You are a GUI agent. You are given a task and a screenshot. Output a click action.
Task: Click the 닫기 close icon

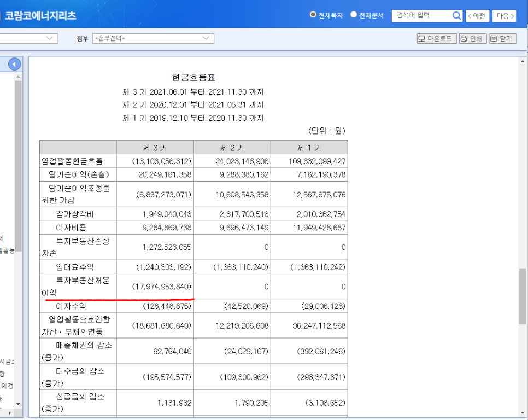pyautogui.click(x=494, y=39)
